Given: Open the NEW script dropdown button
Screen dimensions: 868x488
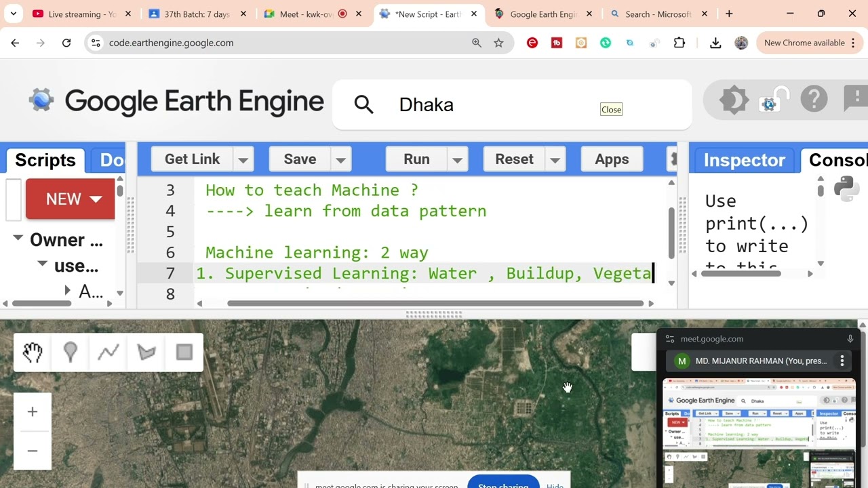Looking at the screenshot, I should pos(71,199).
